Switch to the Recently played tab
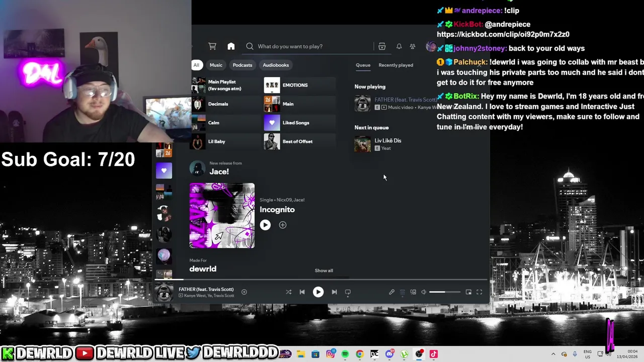The width and height of the screenshot is (644, 362). pos(396,65)
